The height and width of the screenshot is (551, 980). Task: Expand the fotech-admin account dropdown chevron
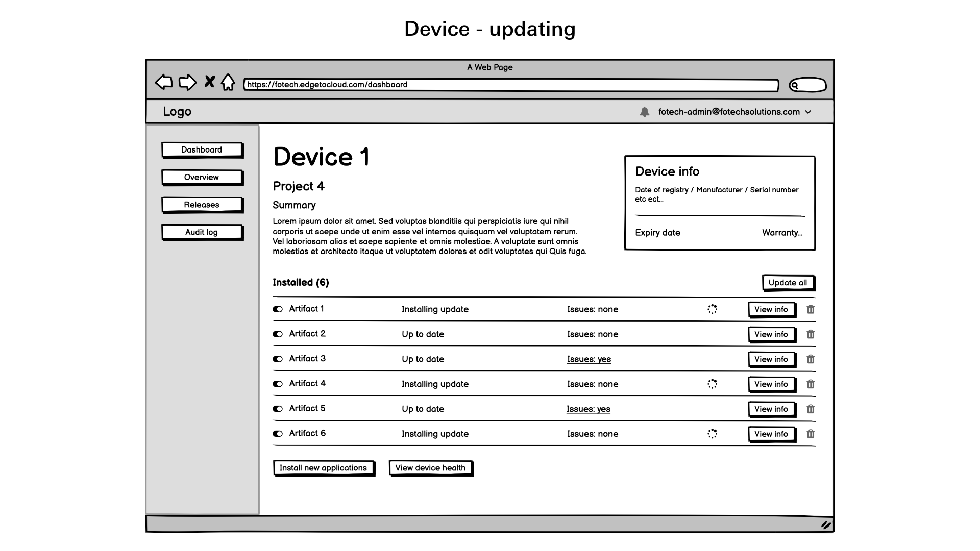[808, 112]
